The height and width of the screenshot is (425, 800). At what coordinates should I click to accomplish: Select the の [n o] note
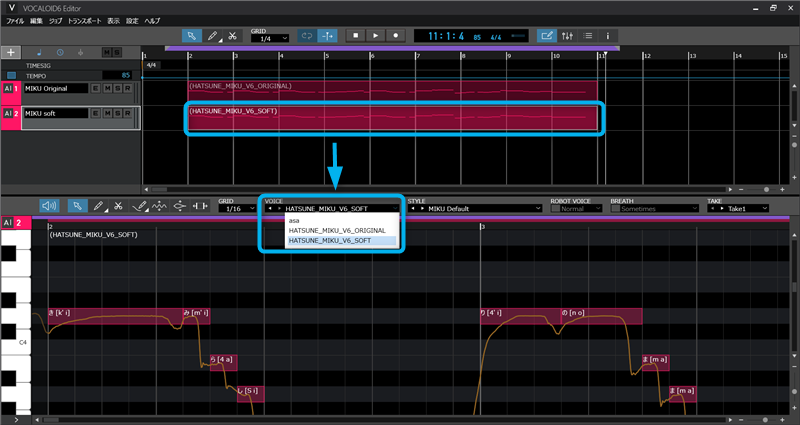click(x=602, y=316)
